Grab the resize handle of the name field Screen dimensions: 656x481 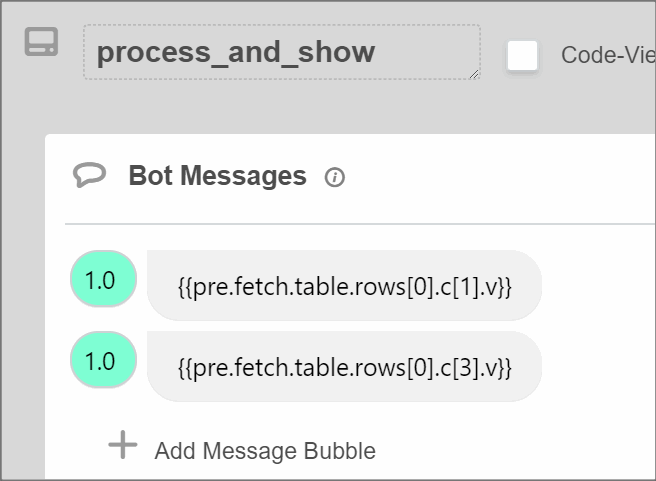[474, 73]
